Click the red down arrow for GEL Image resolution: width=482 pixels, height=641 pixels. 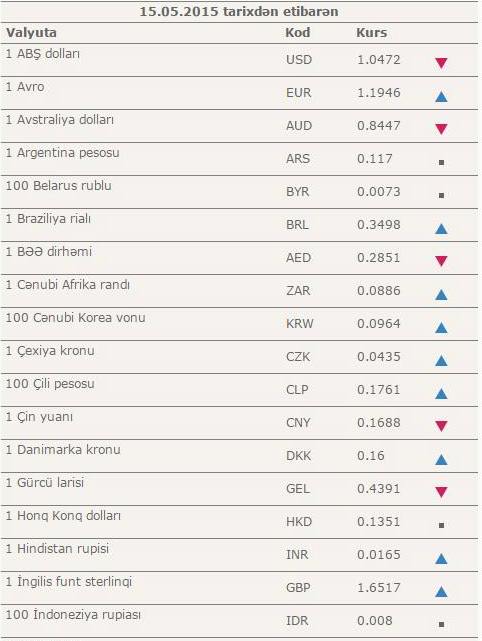[x=441, y=492]
